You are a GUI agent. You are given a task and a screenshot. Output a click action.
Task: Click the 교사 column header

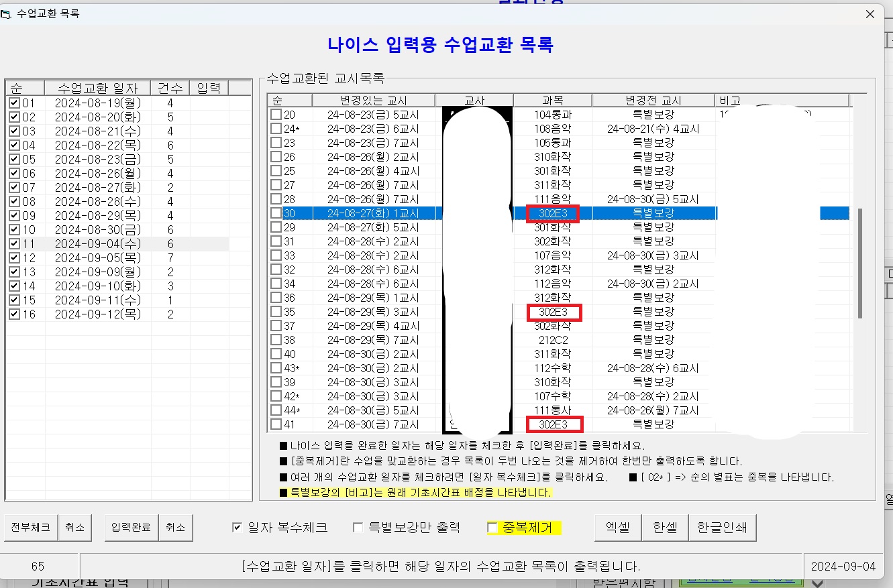[x=474, y=101]
